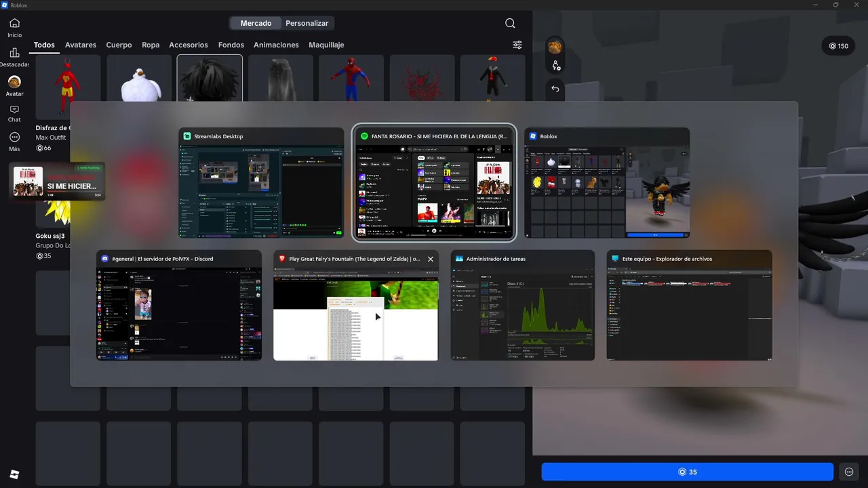Switch to Play Great Fairy's Fountain window
This screenshot has width=868, height=488.
click(x=355, y=305)
